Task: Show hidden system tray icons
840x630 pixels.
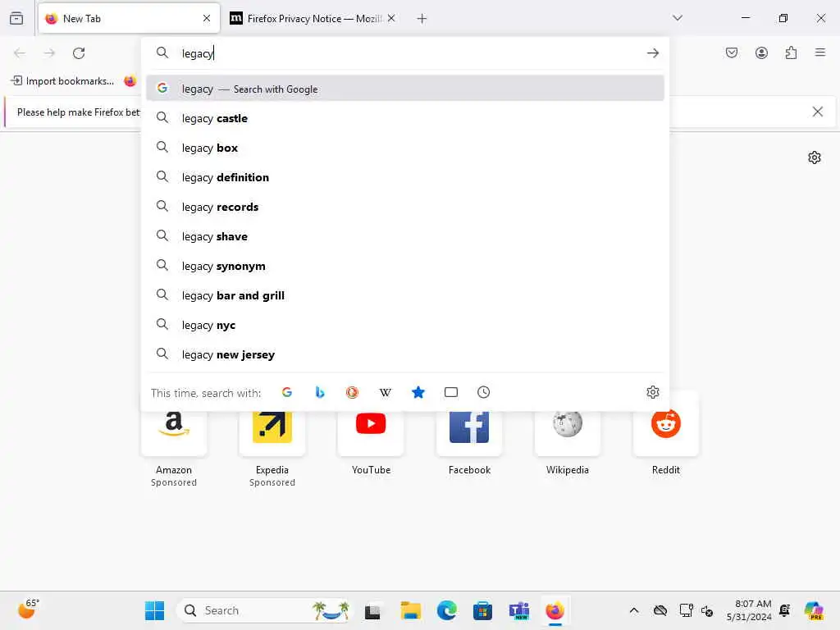Action: pos(634,610)
